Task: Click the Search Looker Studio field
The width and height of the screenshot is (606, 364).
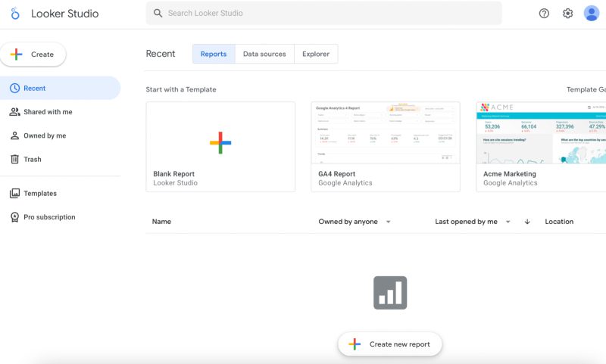Action: [x=324, y=13]
